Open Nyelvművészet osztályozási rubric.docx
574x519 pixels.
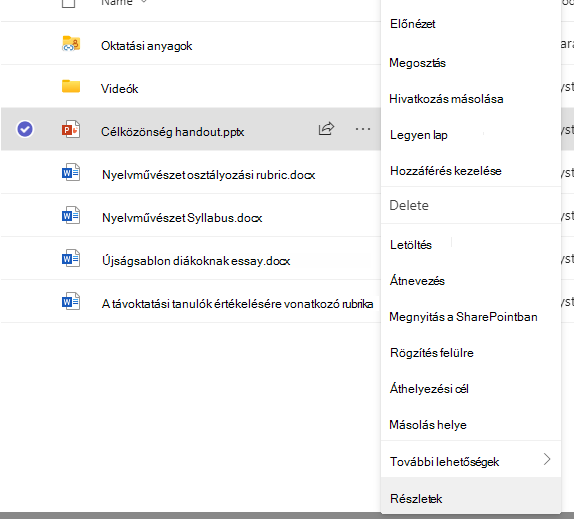208,175
